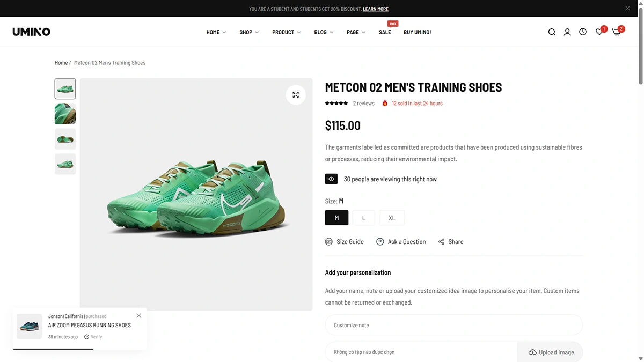
Task: Click the HOME menu item
Action: [x=213, y=32]
